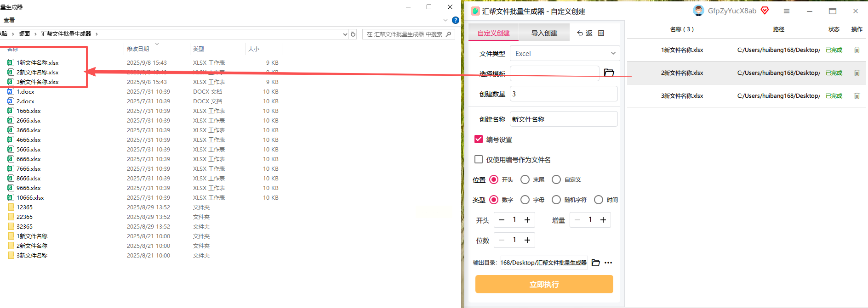This screenshot has height=308, width=868.
Task: Refresh the Explorer address bar
Action: click(x=353, y=34)
